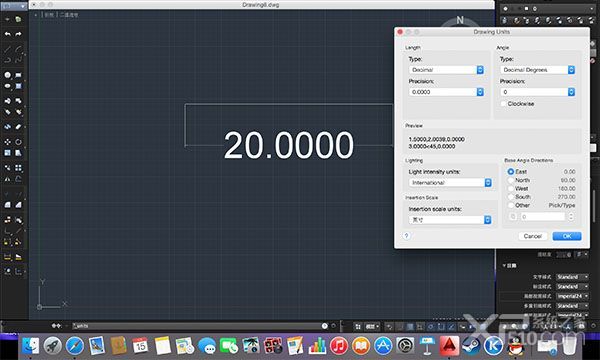Open the 二维线框 visual style control
Image resolution: width=600 pixels, height=360 pixels.
click(x=69, y=15)
